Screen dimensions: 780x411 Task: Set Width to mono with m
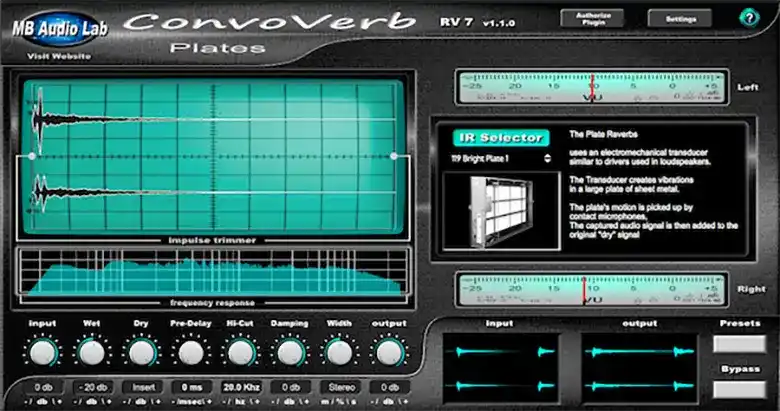pos(325,401)
